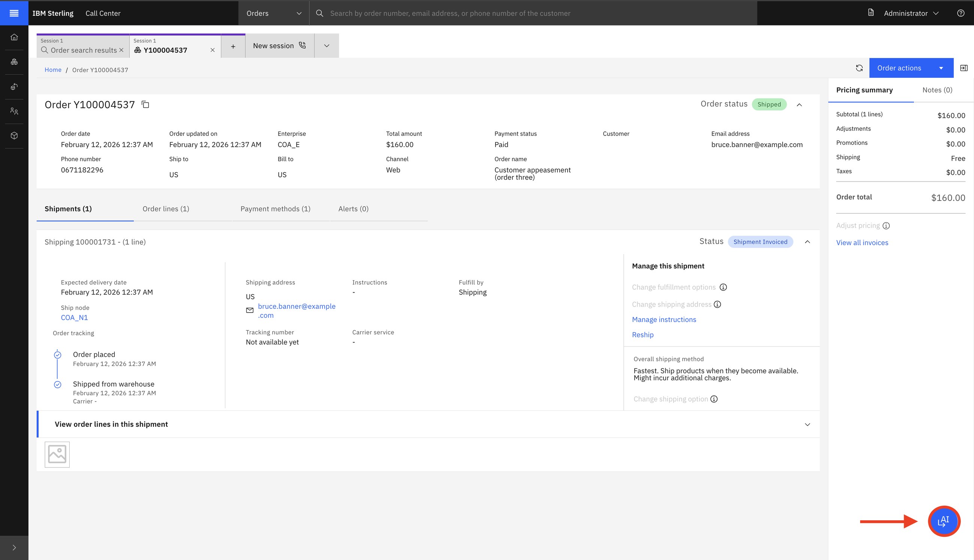Click the Call Center header label
Screen dimensions: 974x560
click(x=103, y=13)
